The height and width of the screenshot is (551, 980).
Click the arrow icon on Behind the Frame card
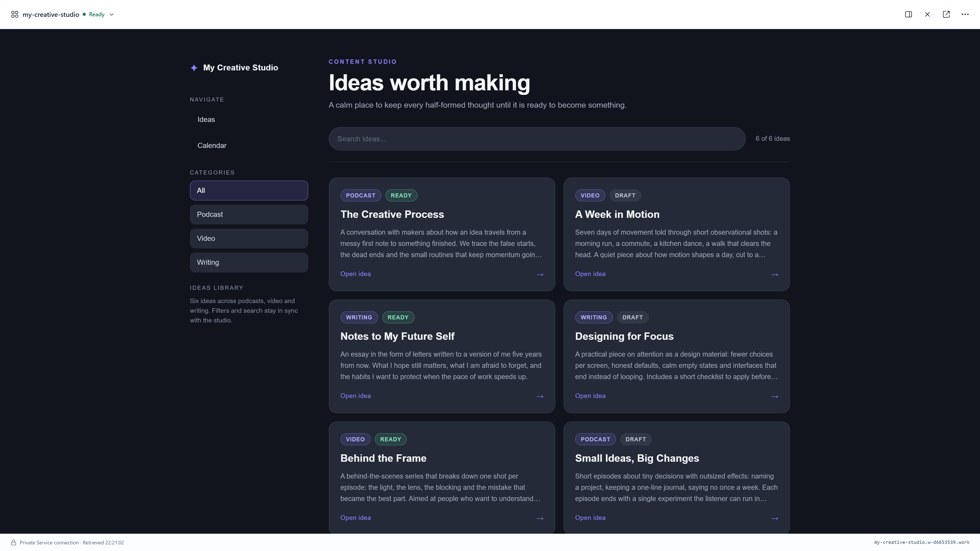[x=540, y=518]
